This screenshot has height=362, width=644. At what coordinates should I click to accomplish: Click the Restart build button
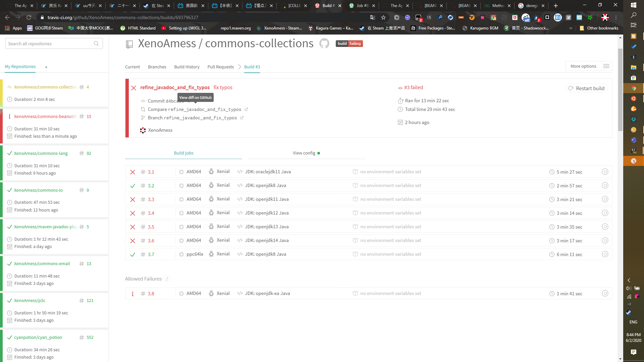pyautogui.click(x=586, y=88)
